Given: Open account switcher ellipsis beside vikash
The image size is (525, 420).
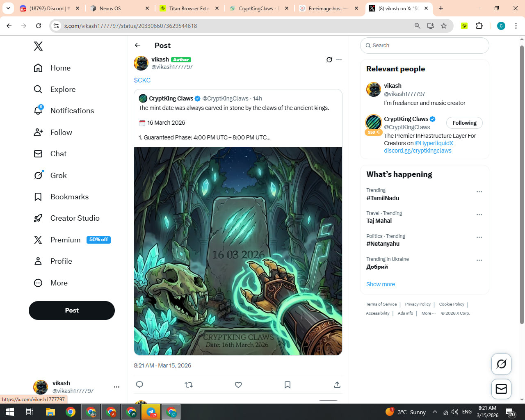Looking at the screenshot, I should coord(116,387).
